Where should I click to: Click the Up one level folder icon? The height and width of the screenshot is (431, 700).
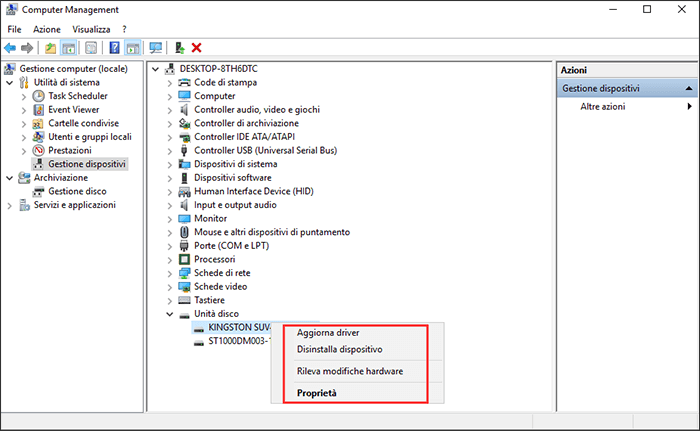click(x=50, y=48)
